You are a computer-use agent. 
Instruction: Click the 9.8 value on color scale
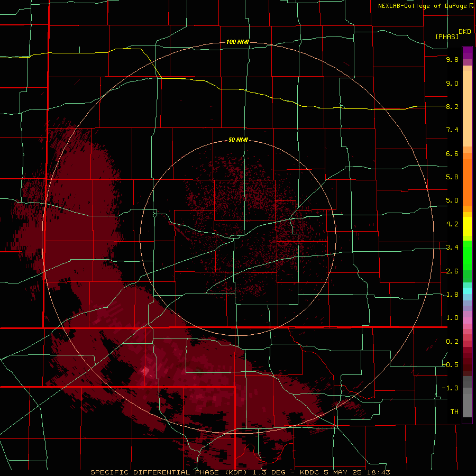pyautogui.click(x=452, y=59)
